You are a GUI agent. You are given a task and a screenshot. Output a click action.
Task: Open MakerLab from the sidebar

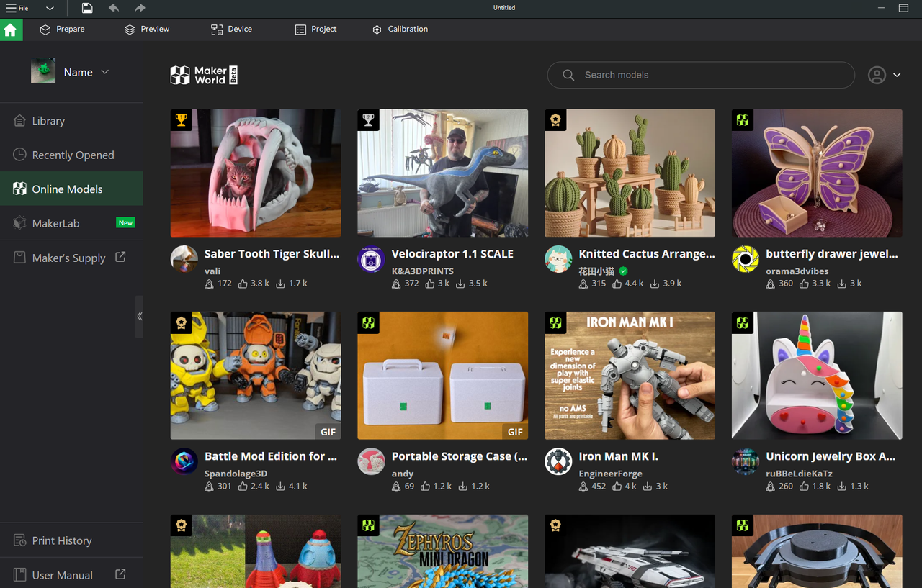[71, 223]
